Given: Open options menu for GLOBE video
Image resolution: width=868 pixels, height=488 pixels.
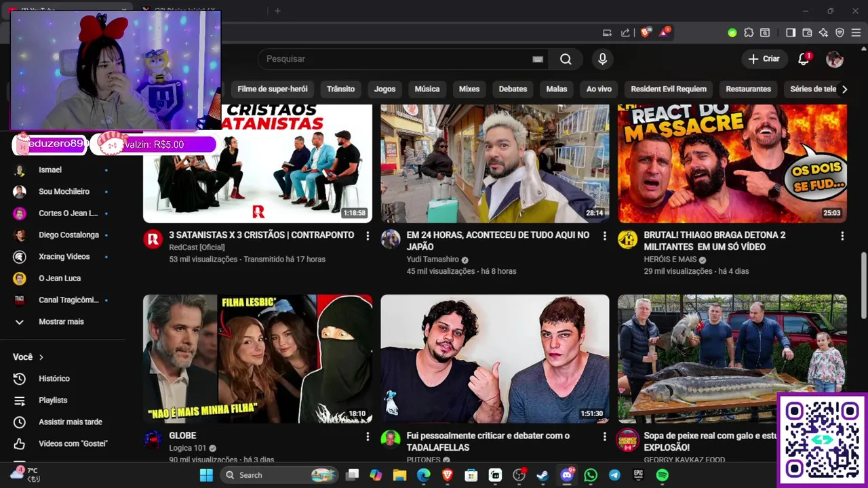Looking at the screenshot, I should [x=368, y=436].
